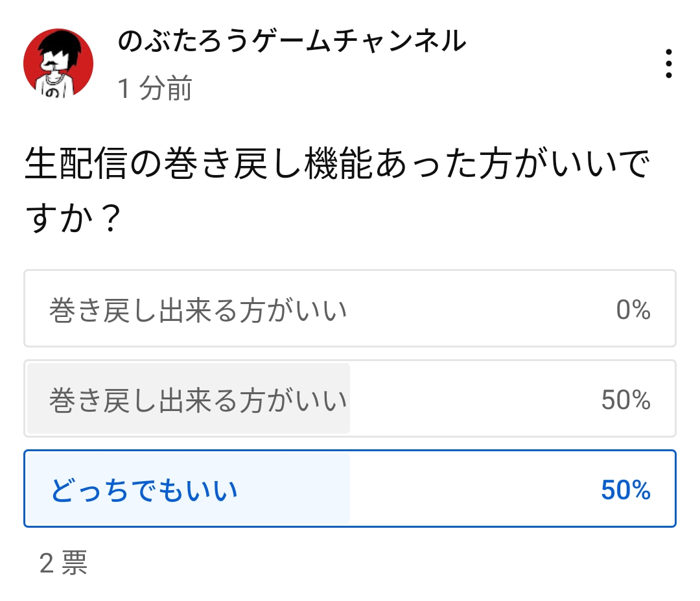This screenshot has width=700, height=601.
Task: Click the blue どっちでもいい label text
Action: [x=144, y=491]
